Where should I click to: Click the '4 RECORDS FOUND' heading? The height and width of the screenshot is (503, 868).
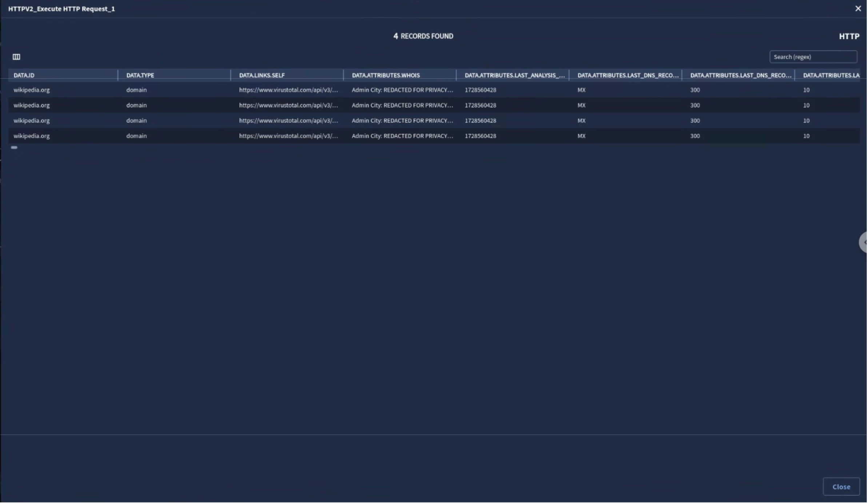tap(423, 36)
